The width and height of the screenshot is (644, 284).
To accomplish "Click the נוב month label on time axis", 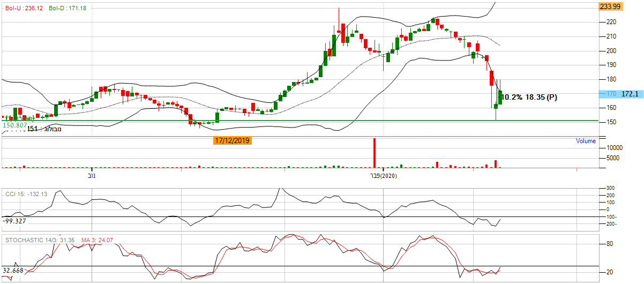I will coord(92,175).
